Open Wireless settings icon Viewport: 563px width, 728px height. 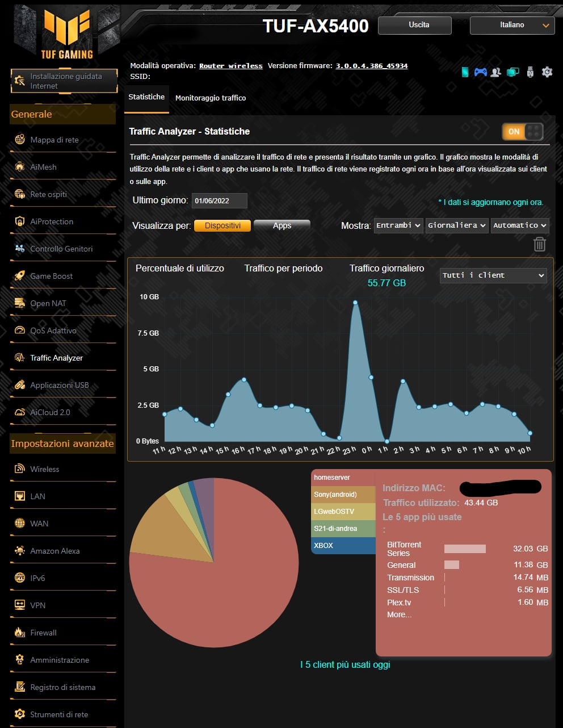20,468
